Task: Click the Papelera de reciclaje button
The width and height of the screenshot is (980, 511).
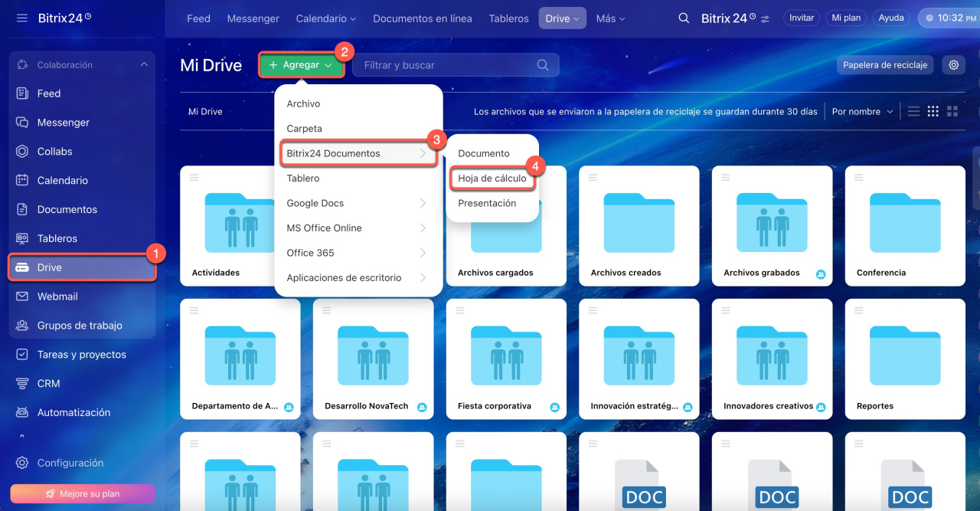Action: (x=885, y=65)
